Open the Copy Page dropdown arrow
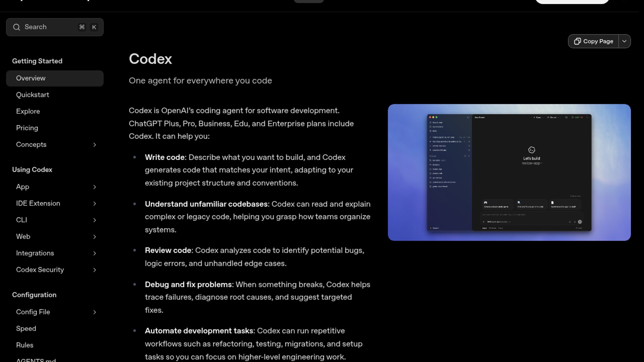This screenshot has width=644, height=362. click(624, 41)
